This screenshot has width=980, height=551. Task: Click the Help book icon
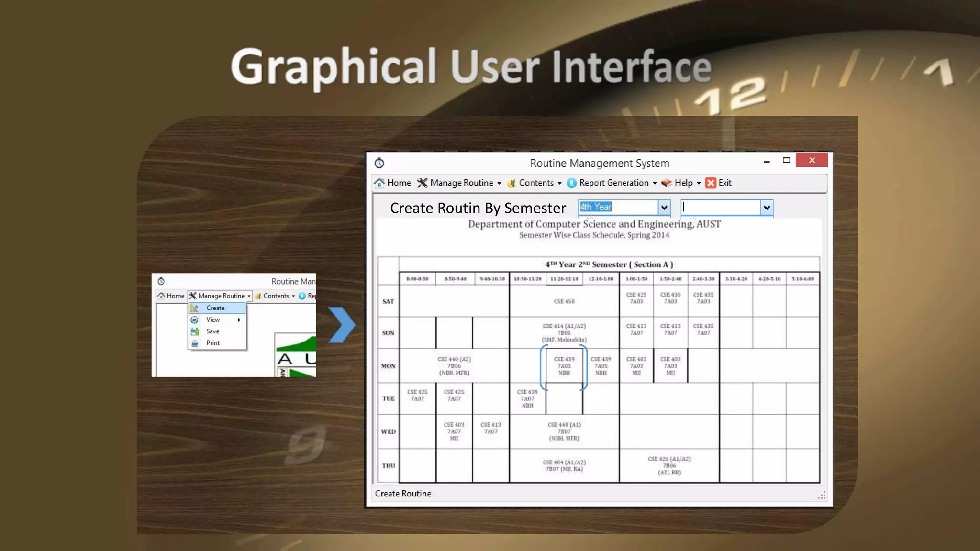[x=667, y=183]
